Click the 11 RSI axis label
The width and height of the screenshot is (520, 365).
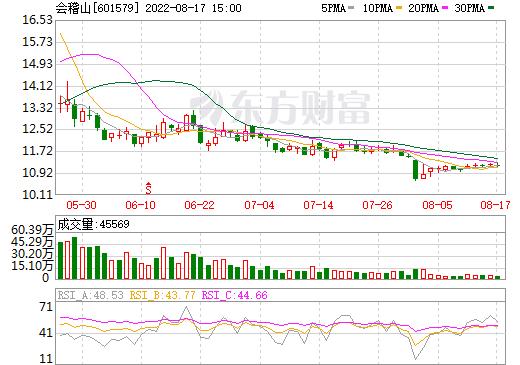tap(46, 359)
